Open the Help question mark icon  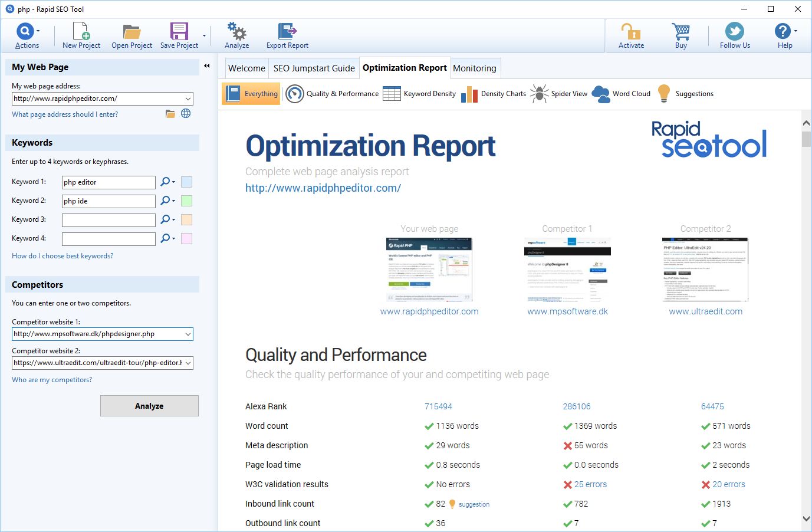[783, 31]
